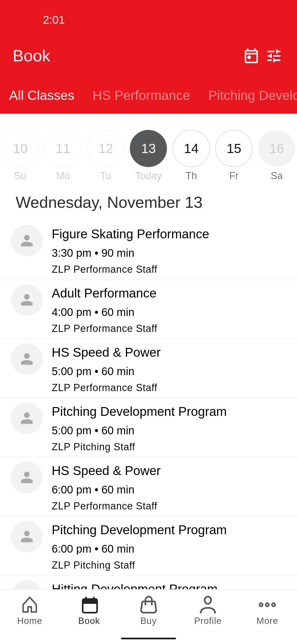Tap the Book calendar icon in navigation
The image size is (297, 644).
[x=89, y=605]
